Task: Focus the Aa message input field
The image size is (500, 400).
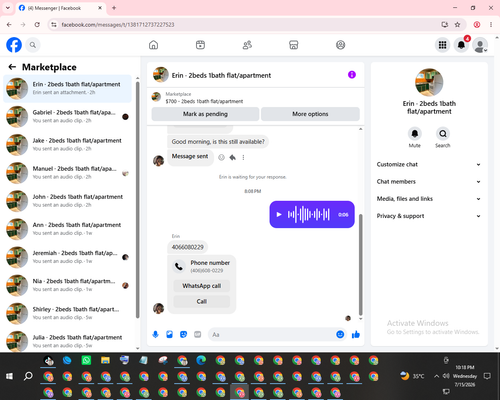Action: click(x=272, y=334)
